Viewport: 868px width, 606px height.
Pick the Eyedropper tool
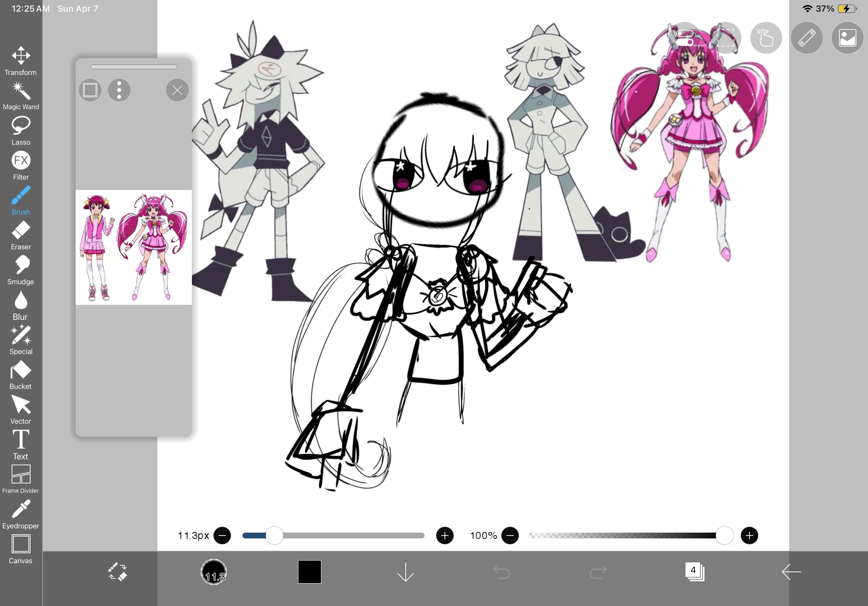tap(20, 513)
